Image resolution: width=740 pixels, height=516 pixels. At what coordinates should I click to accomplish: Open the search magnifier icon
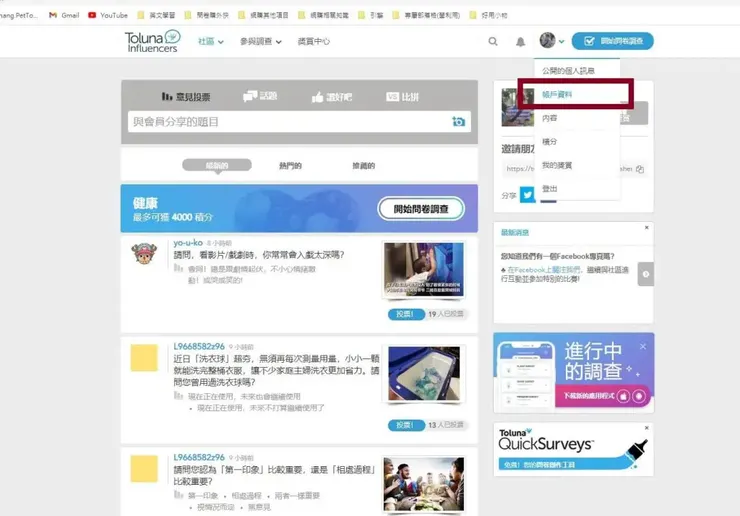493,42
